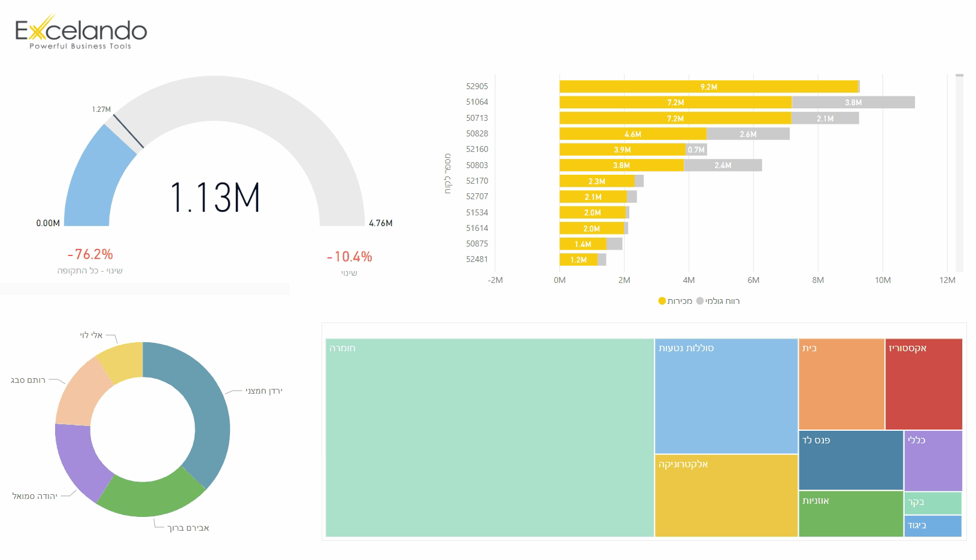Viewport: 976px width, 560px height.
Task: Select the חומרה treemap tile
Action: (x=489, y=437)
